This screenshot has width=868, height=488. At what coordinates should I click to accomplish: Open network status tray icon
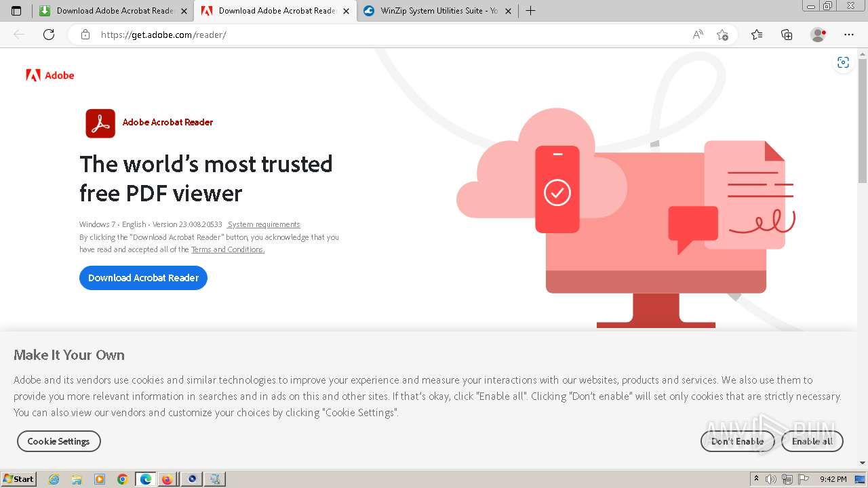pyautogui.click(x=787, y=479)
